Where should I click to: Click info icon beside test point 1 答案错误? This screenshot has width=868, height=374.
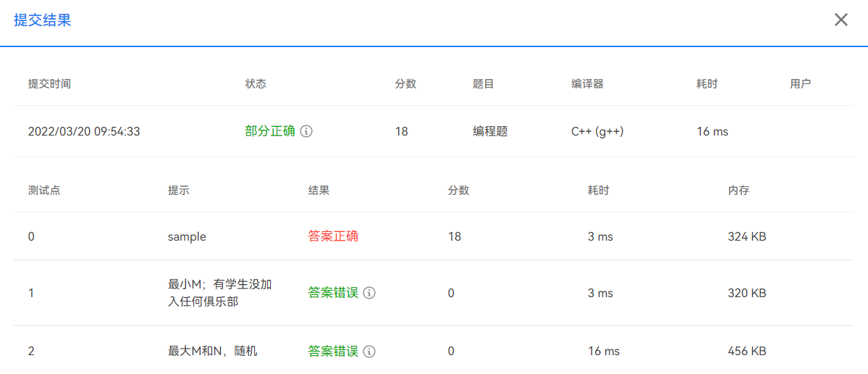point(369,293)
